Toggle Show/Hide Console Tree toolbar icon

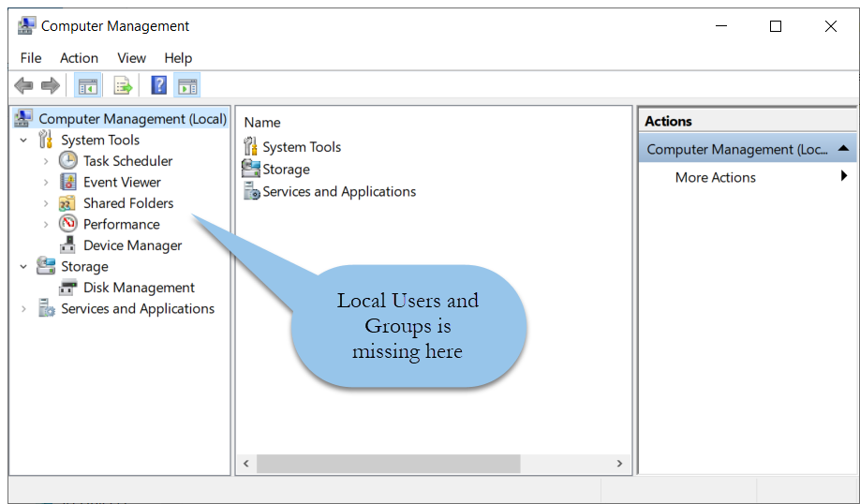[x=88, y=85]
